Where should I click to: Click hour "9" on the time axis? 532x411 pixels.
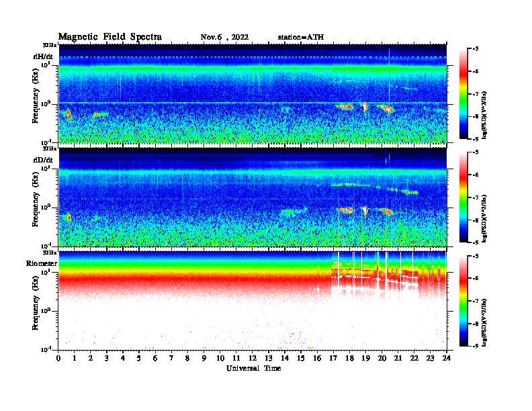point(204,358)
